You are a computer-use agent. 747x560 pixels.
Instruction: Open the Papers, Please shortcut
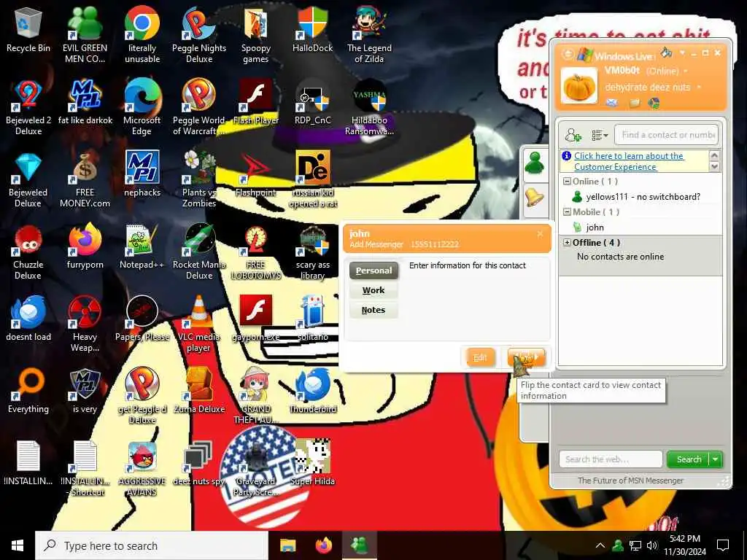[142, 319]
